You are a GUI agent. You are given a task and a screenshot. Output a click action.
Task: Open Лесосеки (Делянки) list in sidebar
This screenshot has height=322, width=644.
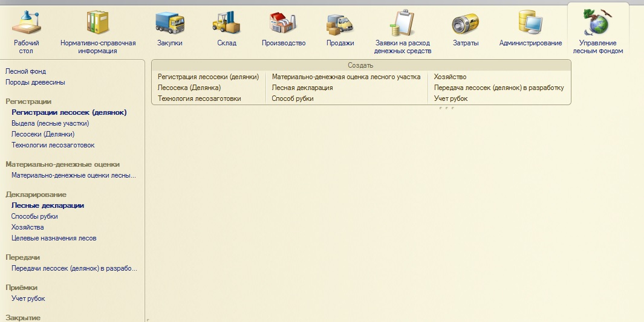43,134
